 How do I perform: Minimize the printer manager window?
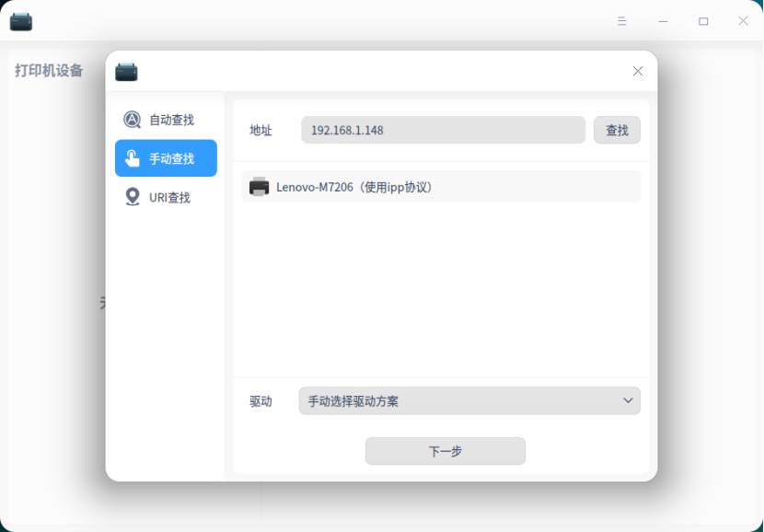click(x=663, y=21)
